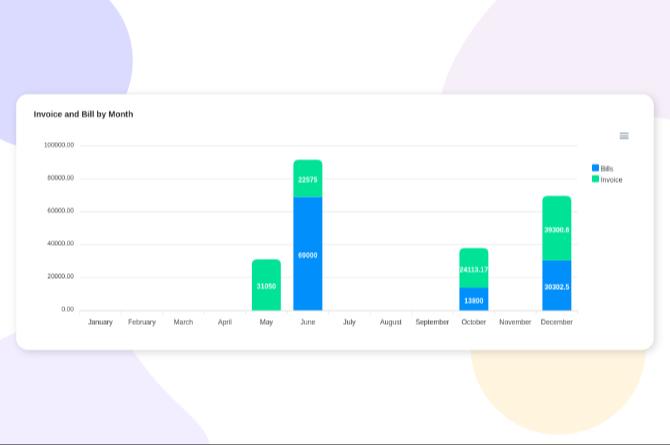
Task: Click the September x-axis label
Action: [x=432, y=322]
